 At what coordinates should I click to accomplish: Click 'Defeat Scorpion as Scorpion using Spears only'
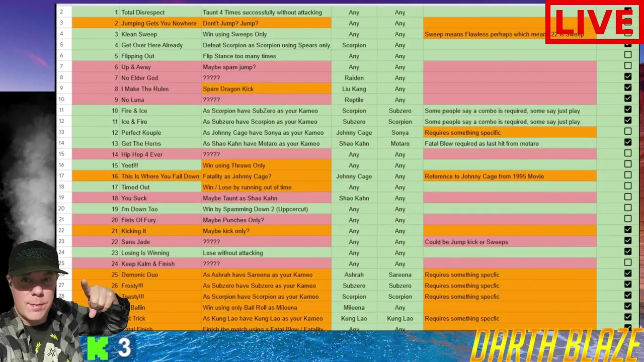click(266, 45)
